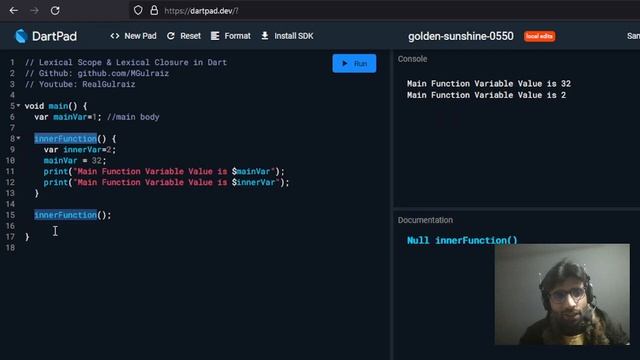The width and height of the screenshot is (640, 360).
Task: Click the Github comment on line 2
Action: pos(97,73)
